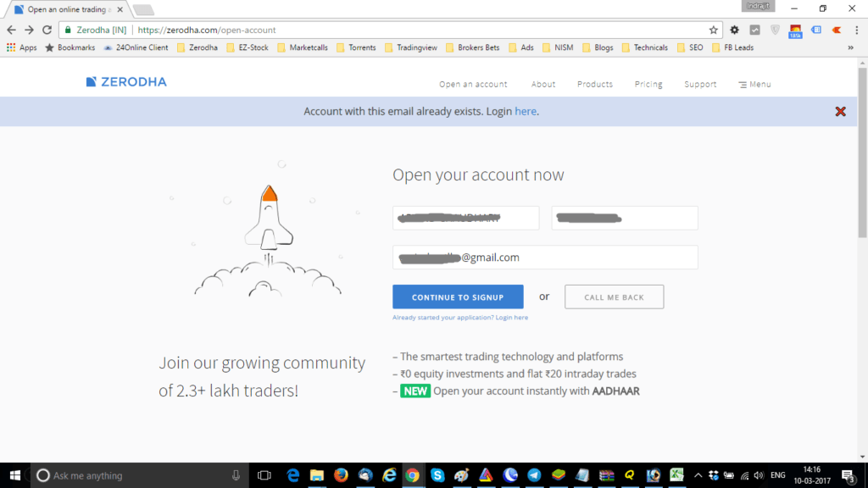Reload the page with refresh icon
Viewport: 868px width, 488px height.
(x=47, y=30)
